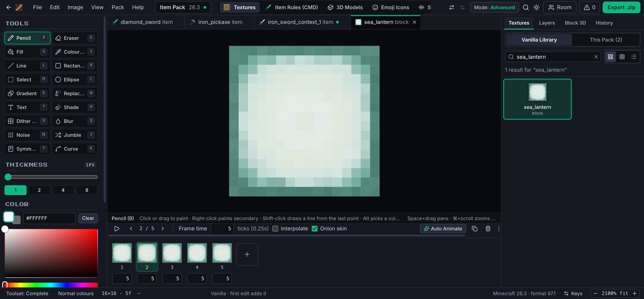Screen dimensions: 644x299
Task: Select the Fill bucket tool
Action: pos(27,52)
